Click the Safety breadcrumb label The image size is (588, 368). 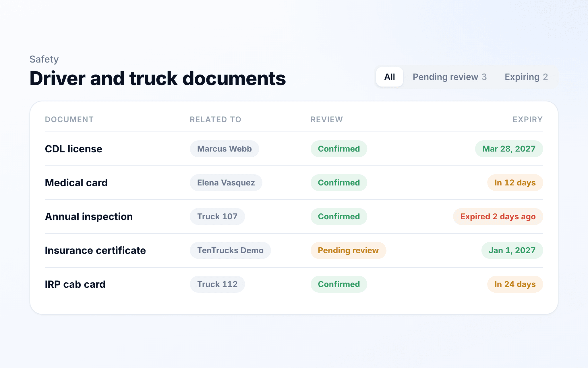pyautogui.click(x=44, y=59)
